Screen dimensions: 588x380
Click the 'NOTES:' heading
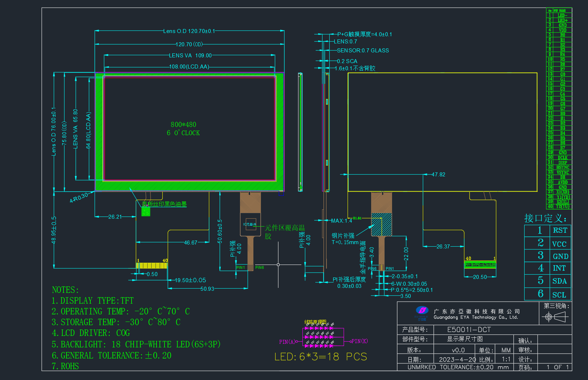pyautogui.click(x=65, y=290)
